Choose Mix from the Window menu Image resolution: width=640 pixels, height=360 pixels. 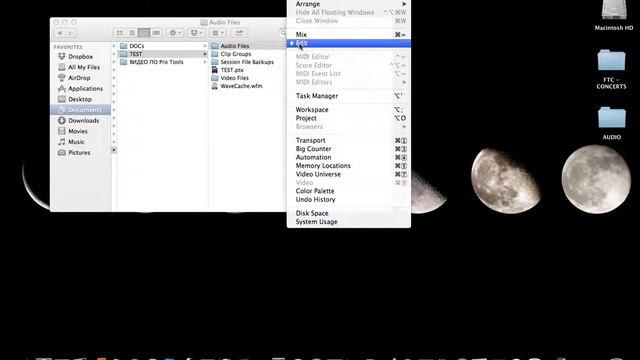pos(349,35)
